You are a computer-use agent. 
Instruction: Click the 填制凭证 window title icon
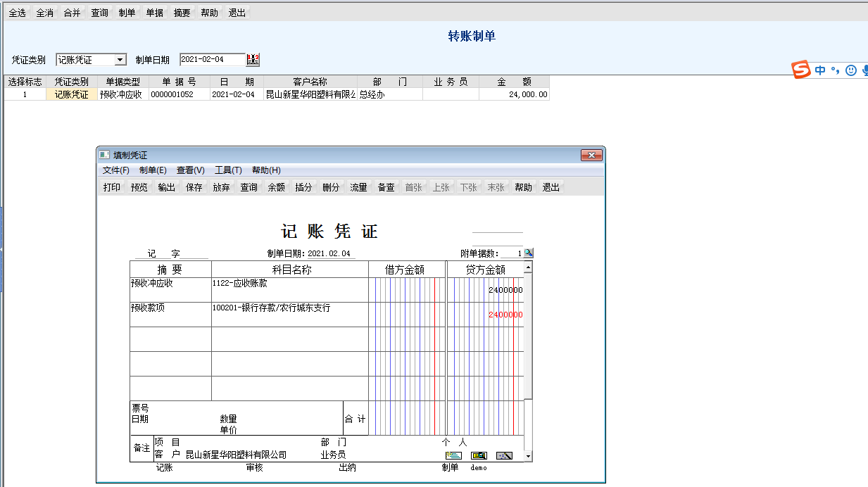coord(104,155)
